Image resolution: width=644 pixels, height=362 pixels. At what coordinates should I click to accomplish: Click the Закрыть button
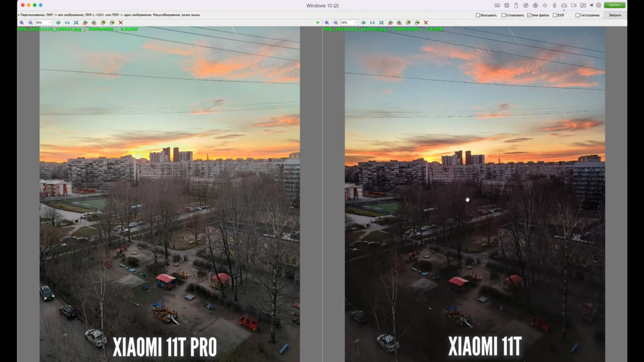point(615,15)
